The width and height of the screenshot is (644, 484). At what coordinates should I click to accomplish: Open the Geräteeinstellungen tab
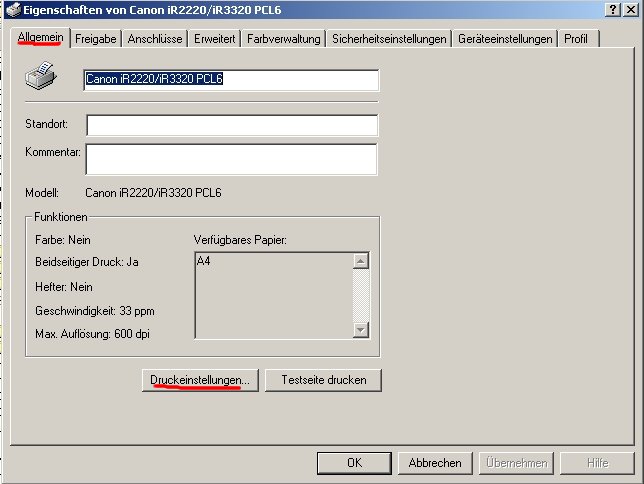[505, 39]
